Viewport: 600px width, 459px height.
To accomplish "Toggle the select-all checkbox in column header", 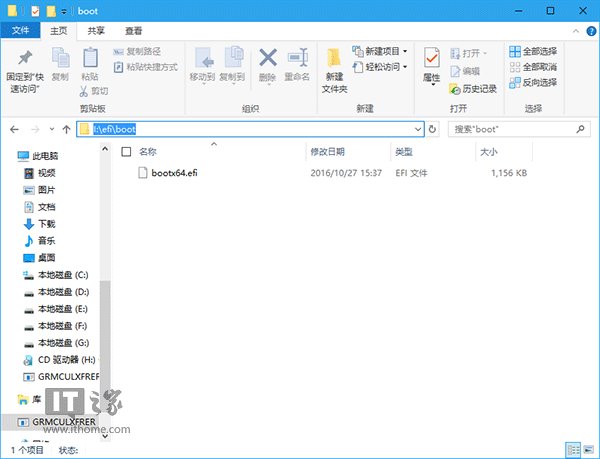I will point(126,152).
